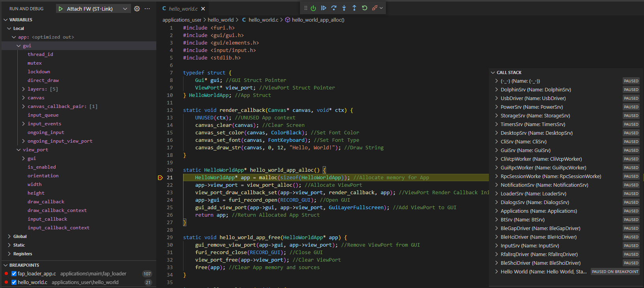Collapse the view_port variable

[x=19, y=150]
